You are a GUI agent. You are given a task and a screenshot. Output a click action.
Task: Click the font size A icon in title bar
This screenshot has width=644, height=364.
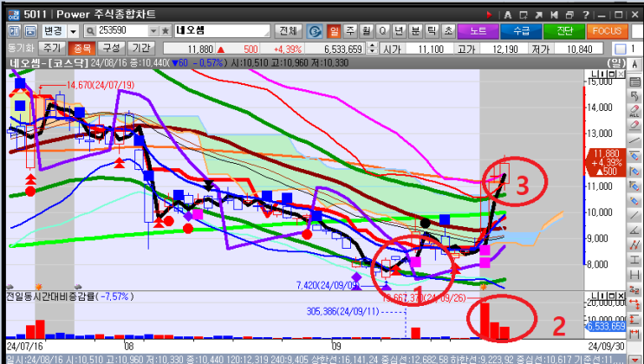click(508, 16)
